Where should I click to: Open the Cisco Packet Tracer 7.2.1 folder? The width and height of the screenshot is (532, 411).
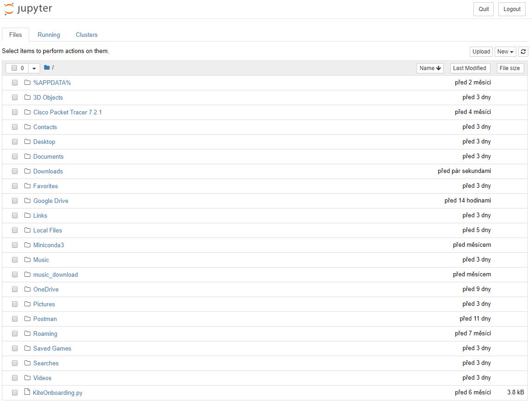(x=67, y=112)
